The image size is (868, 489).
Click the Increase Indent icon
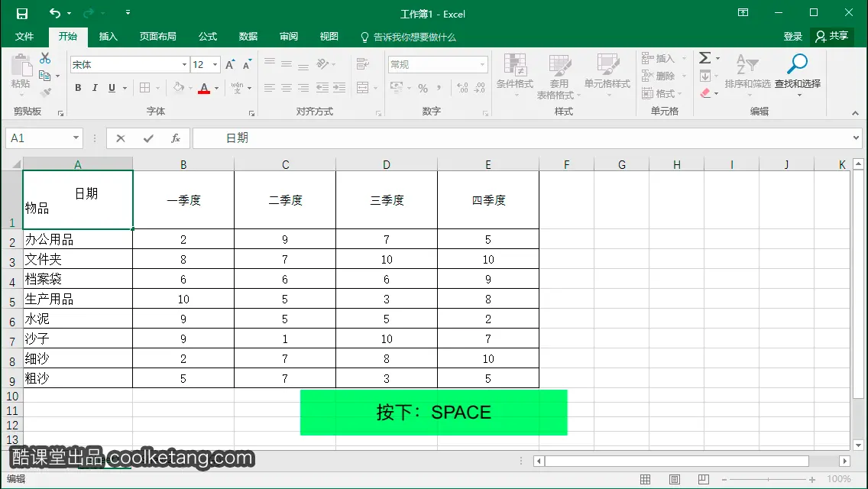[x=339, y=88]
